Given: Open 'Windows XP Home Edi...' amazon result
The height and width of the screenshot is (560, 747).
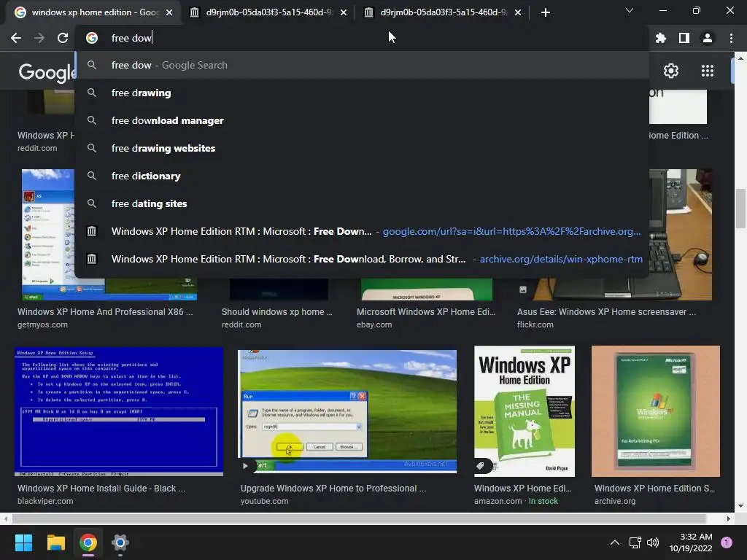Looking at the screenshot, I should coord(522,488).
